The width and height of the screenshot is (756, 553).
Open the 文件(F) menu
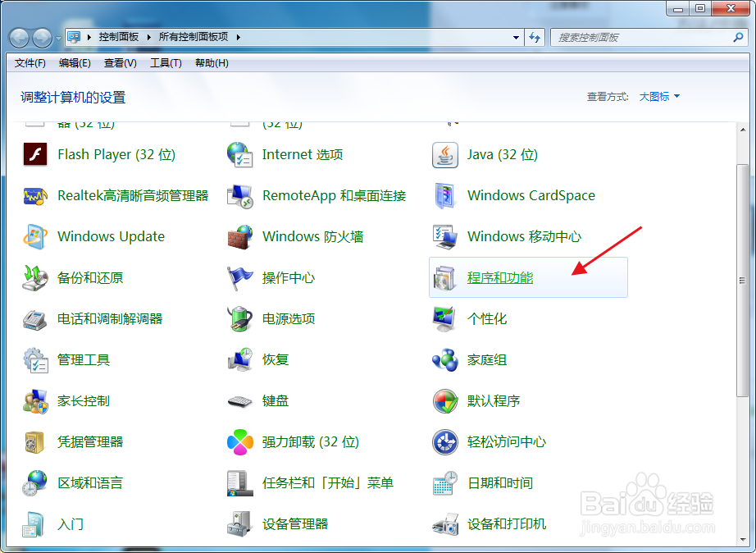(x=30, y=63)
